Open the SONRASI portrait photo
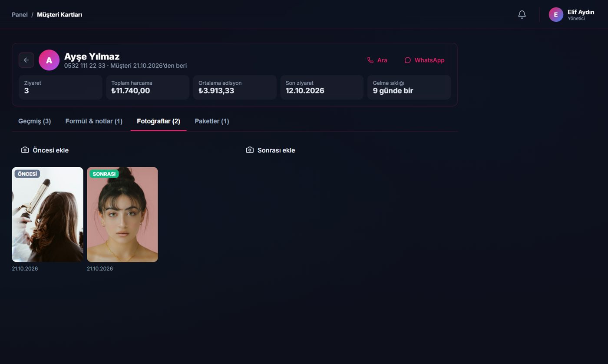 [122, 215]
